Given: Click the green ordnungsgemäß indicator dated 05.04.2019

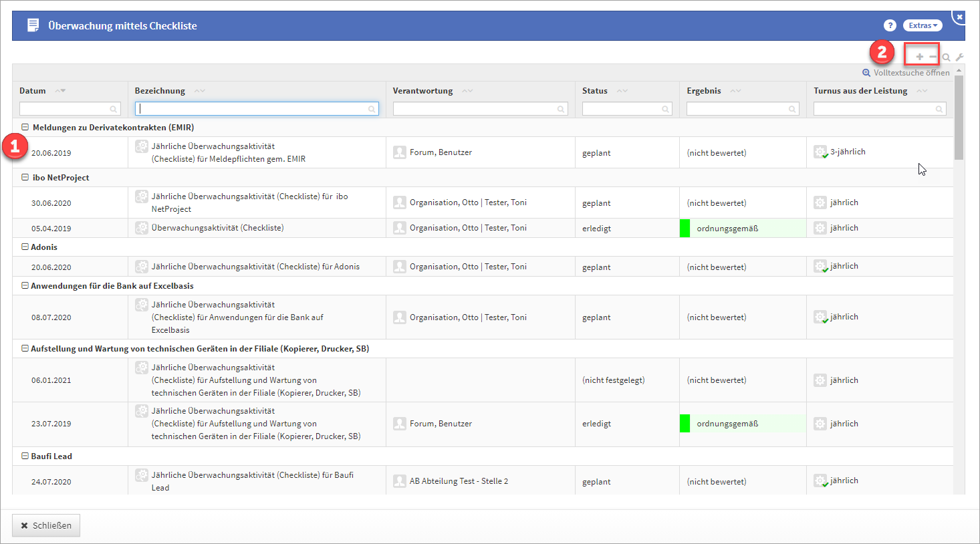Looking at the screenshot, I should [685, 228].
